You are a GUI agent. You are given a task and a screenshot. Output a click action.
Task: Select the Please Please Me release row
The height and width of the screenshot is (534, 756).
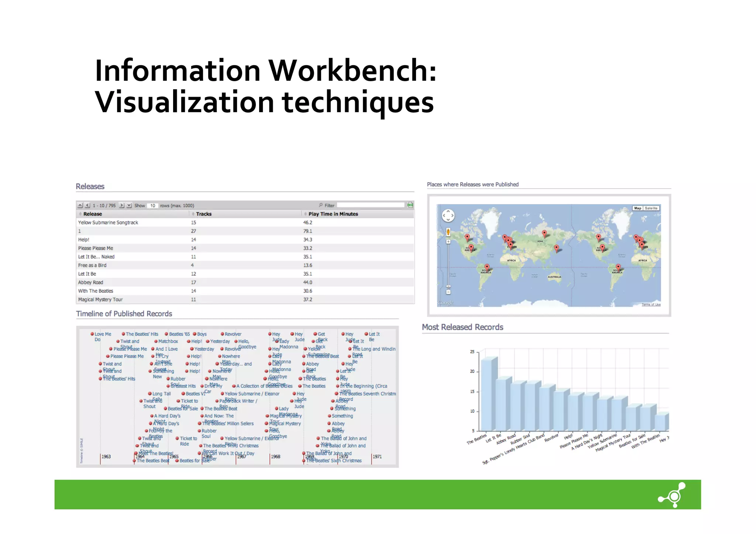pos(245,248)
